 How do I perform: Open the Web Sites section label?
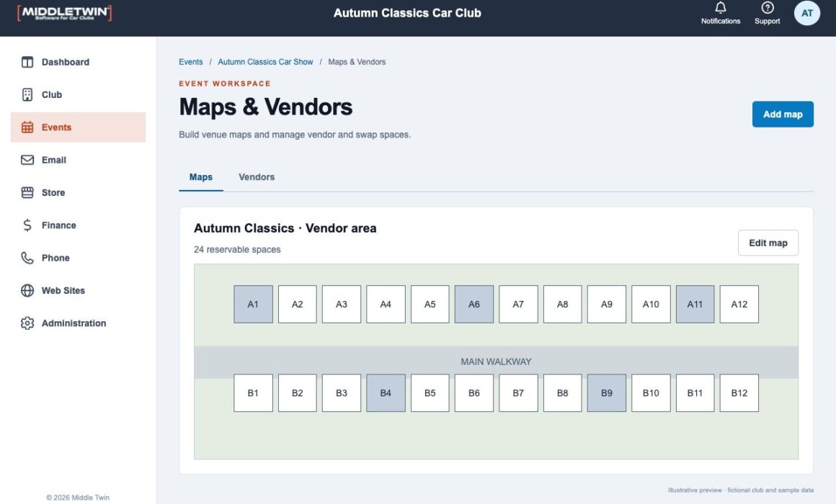tap(63, 290)
